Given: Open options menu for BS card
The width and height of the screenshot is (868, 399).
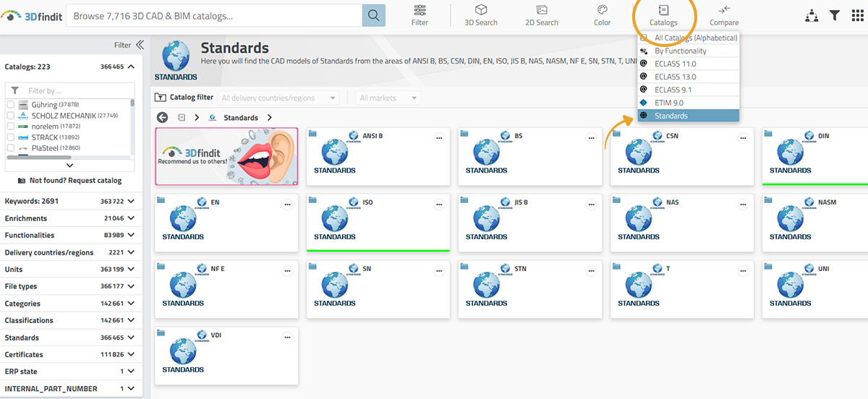Looking at the screenshot, I should (x=591, y=137).
